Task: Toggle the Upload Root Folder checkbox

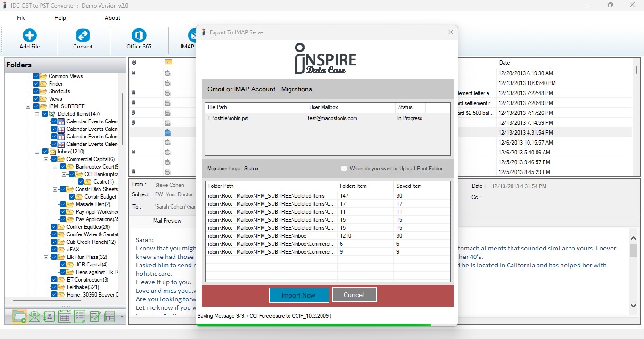Action: (344, 169)
